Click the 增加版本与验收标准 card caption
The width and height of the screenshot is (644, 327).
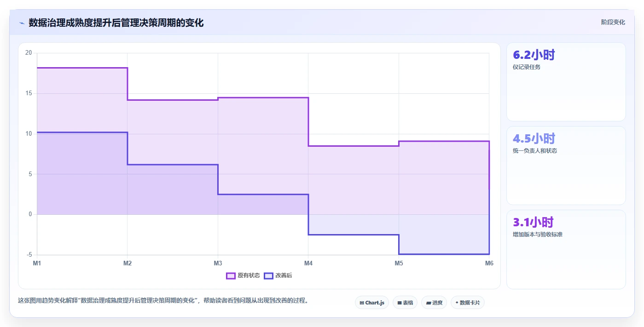[x=538, y=235]
